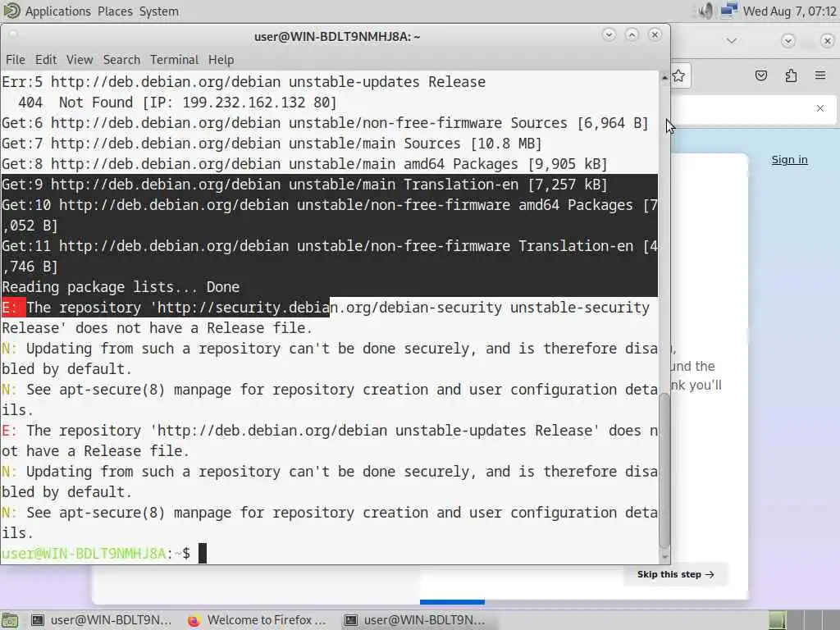
Task: Click the network connection icon in the top panel
Action: click(x=729, y=11)
